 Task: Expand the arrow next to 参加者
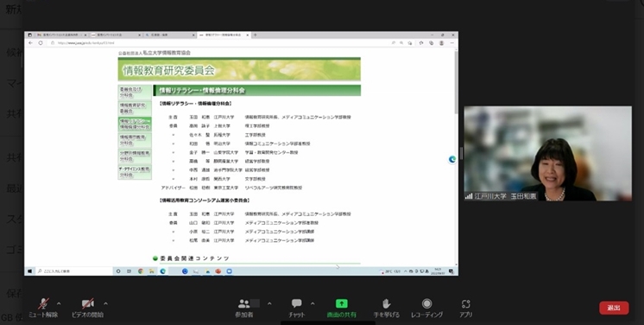click(x=269, y=304)
